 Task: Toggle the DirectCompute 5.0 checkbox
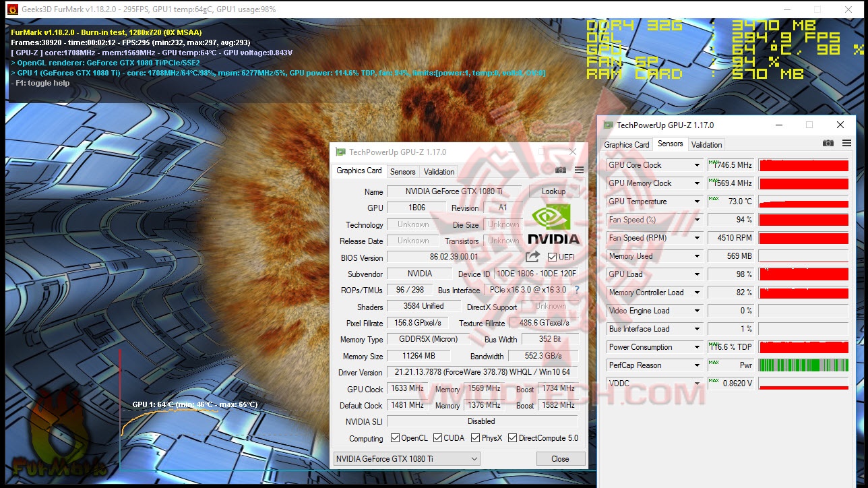point(512,438)
